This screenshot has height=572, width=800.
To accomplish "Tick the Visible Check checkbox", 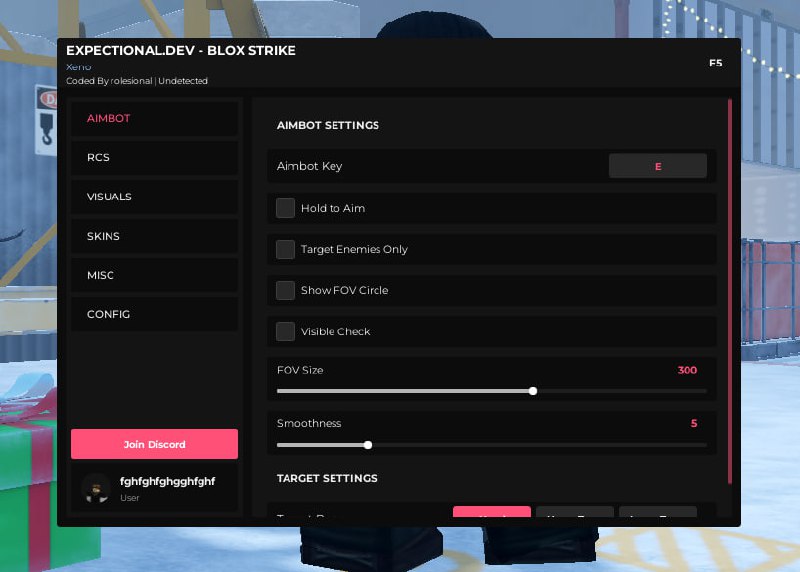I will point(285,332).
